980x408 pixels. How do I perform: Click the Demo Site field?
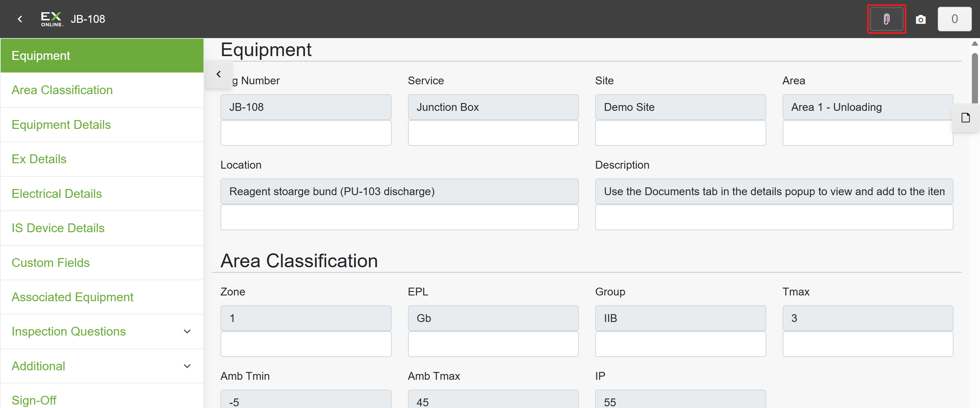point(680,107)
